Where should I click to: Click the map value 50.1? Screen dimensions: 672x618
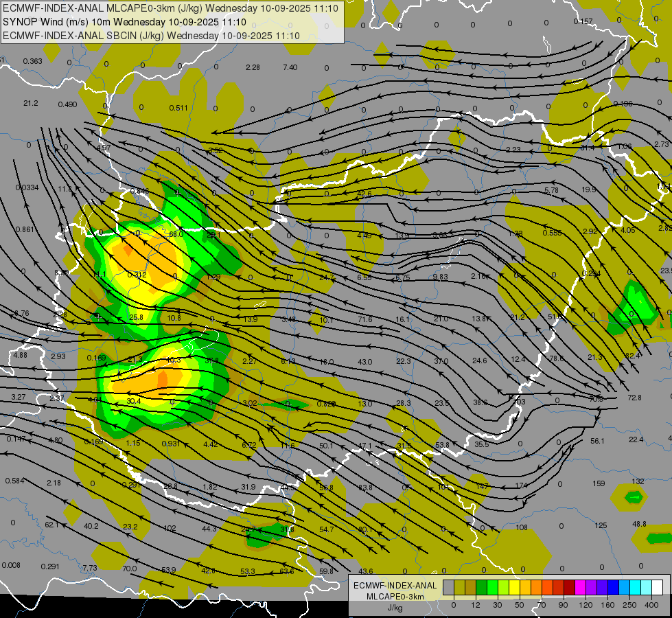pos(326,446)
